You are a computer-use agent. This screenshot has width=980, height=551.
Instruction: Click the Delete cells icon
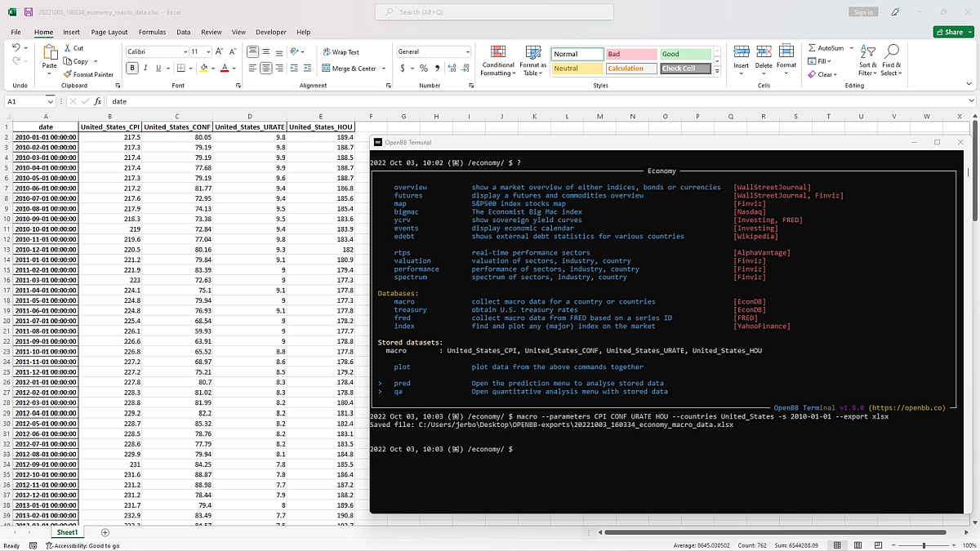pyautogui.click(x=764, y=51)
